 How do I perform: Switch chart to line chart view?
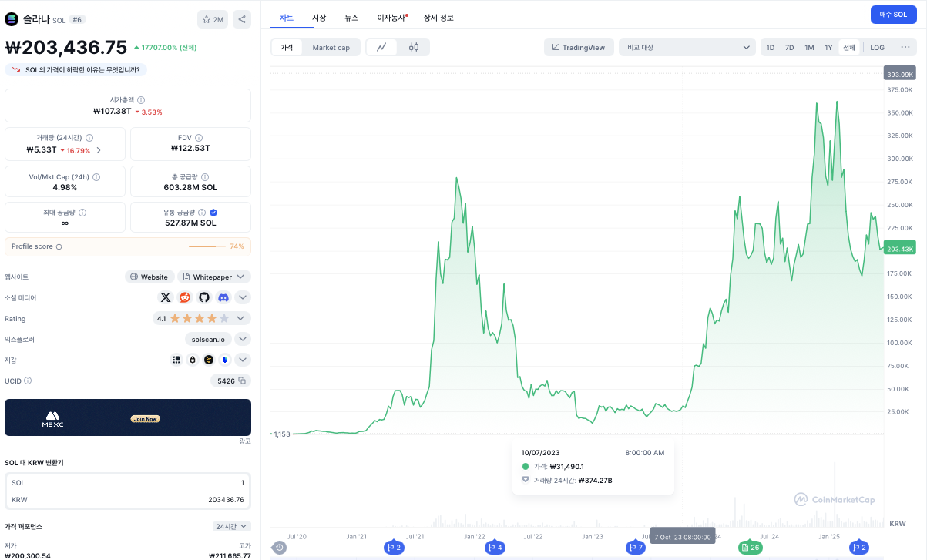381,47
